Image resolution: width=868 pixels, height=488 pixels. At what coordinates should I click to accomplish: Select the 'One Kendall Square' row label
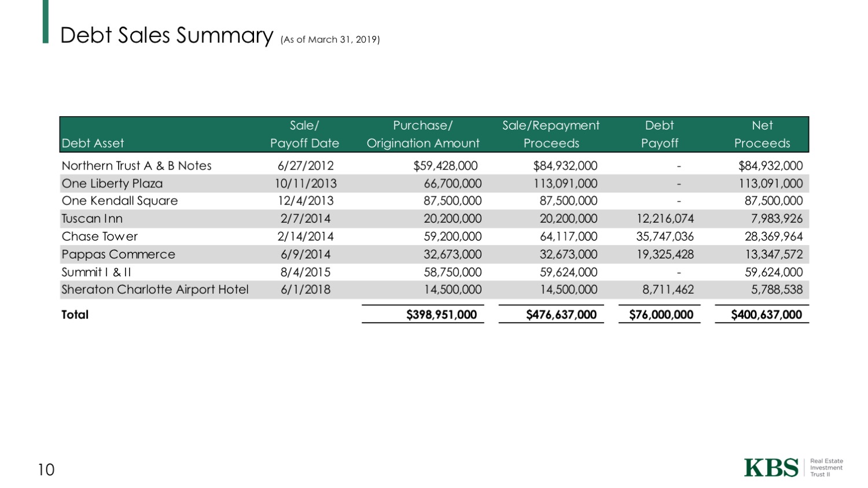(120, 201)
